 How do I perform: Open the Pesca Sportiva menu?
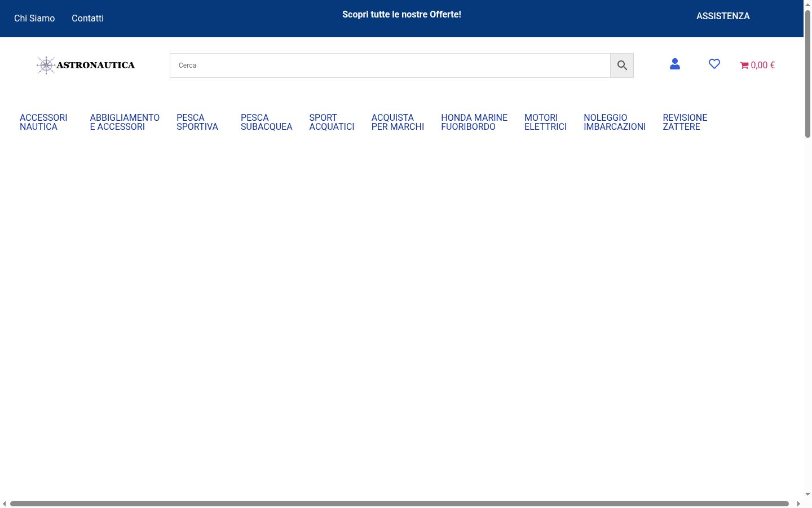pyautogui.click(x=197, y=122)
